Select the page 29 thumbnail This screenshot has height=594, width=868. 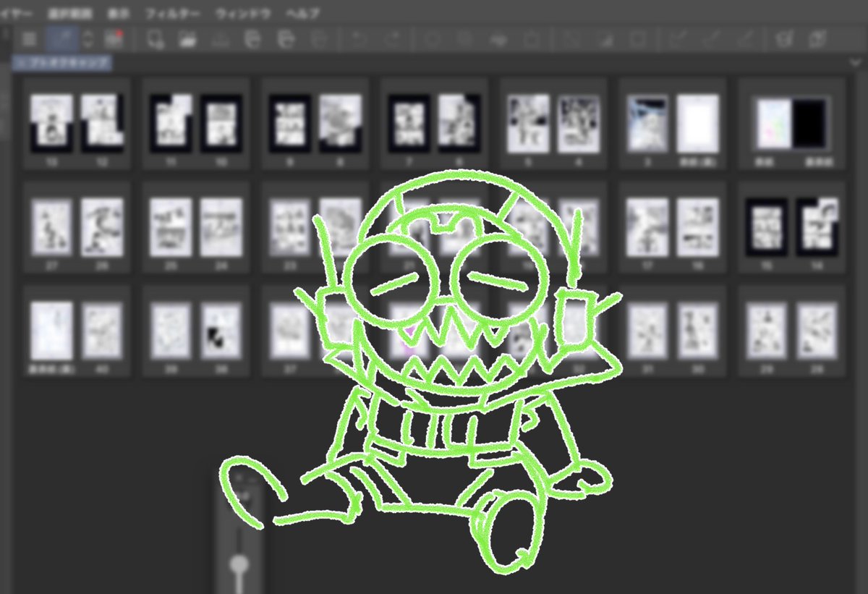[767, 331]
